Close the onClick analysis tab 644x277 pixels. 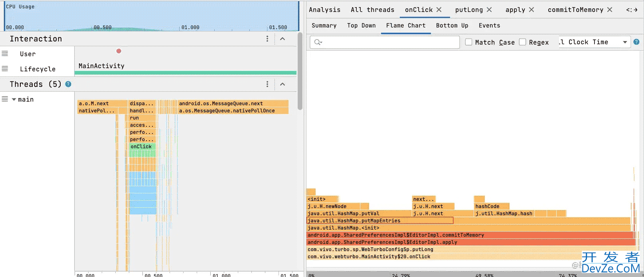coord(439,10)
